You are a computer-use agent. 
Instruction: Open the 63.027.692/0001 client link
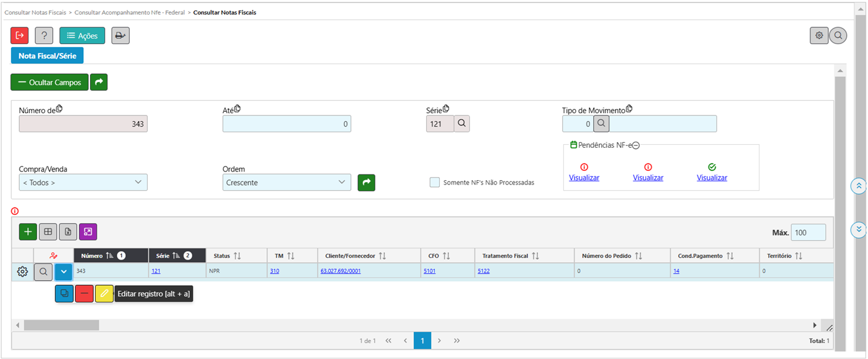(x=341, y=271)
